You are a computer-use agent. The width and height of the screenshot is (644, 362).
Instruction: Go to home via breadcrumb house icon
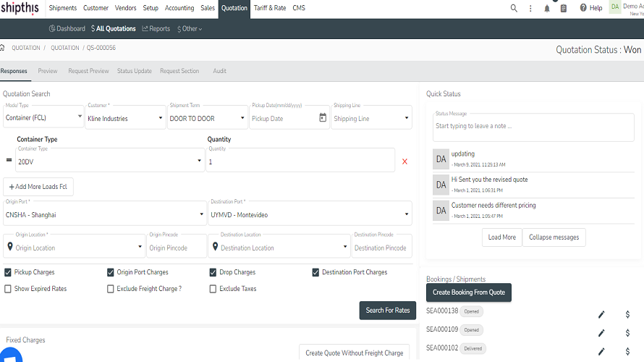click(x=2, y=48)
